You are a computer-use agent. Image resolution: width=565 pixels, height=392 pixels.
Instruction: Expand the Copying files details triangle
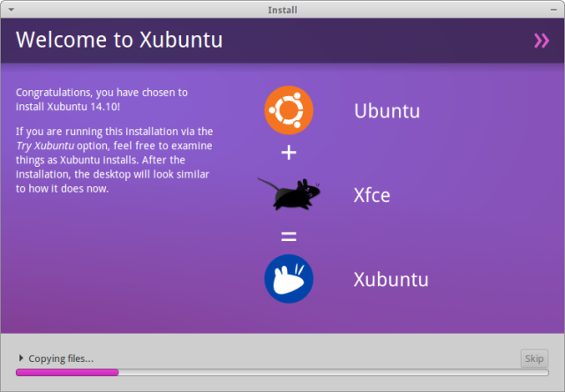point(21,358)
